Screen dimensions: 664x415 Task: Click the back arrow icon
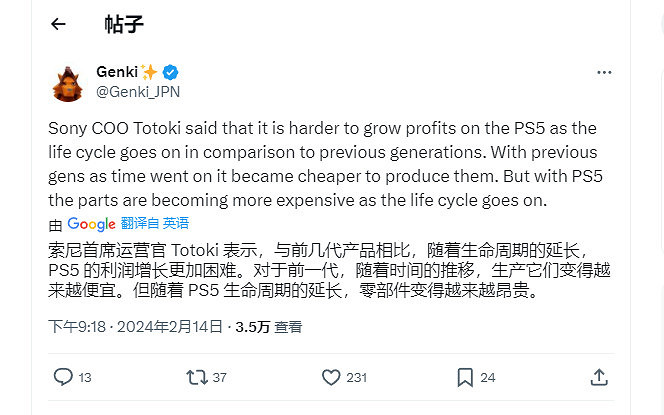point(58,24)
